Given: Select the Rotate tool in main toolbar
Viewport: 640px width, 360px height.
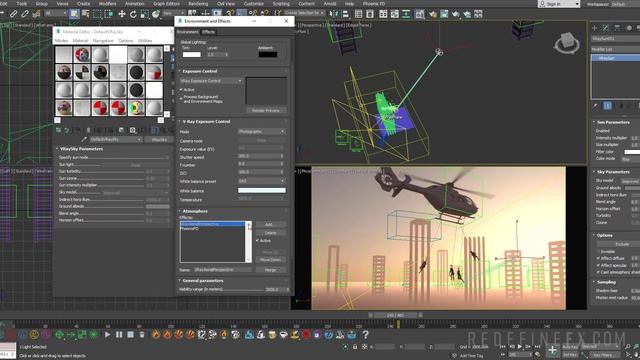Looking at the screenshot, I should point(133,14).
